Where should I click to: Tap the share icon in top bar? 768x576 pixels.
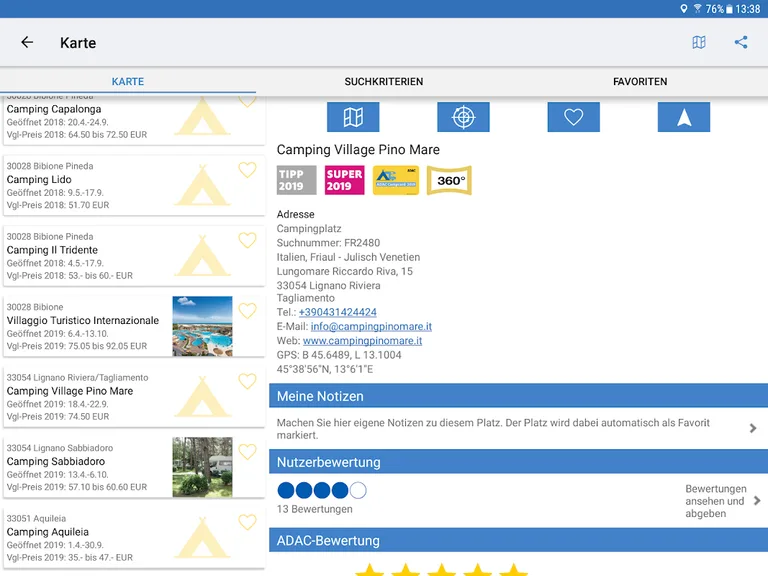tap(741, 42)
